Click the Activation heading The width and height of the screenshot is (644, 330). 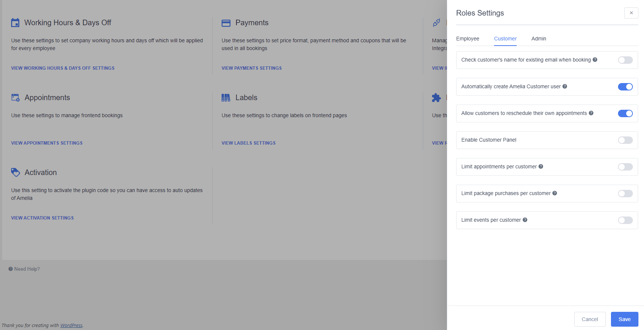(41, 172)
